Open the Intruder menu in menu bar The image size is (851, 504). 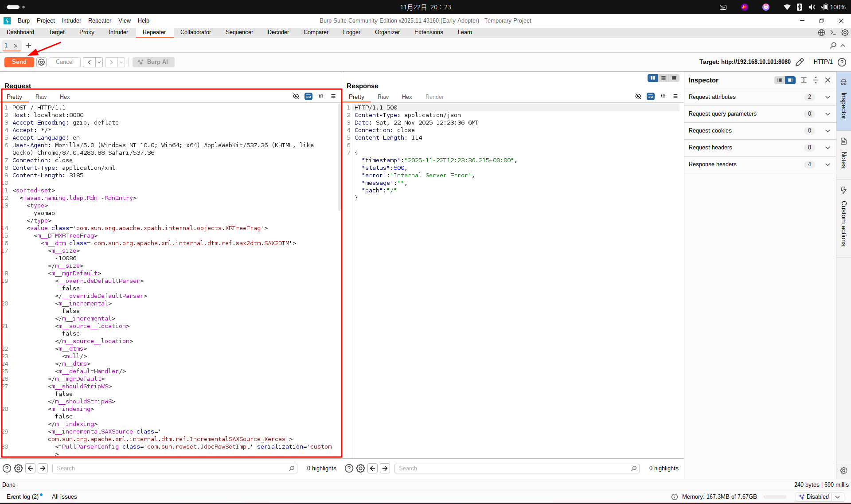pos(71,20)
